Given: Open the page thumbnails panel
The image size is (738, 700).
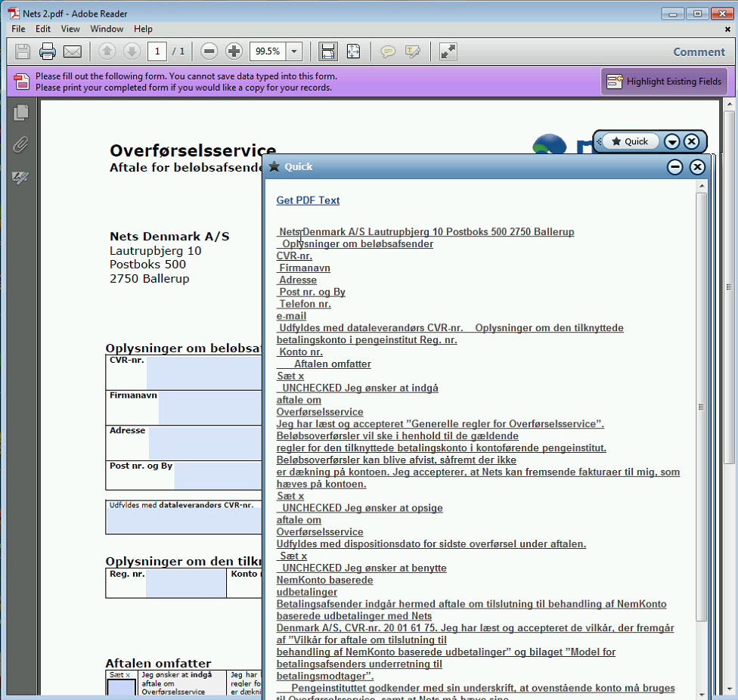Looking at the screenshot, I should [x=21, y=113].
